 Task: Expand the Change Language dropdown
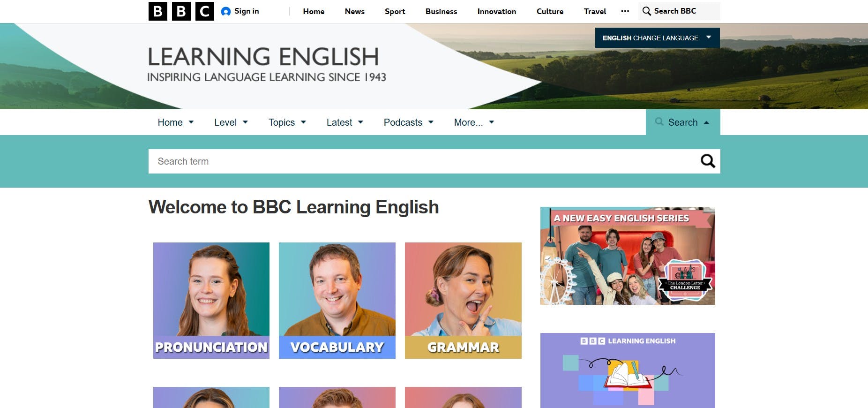(x=657, y=38)
